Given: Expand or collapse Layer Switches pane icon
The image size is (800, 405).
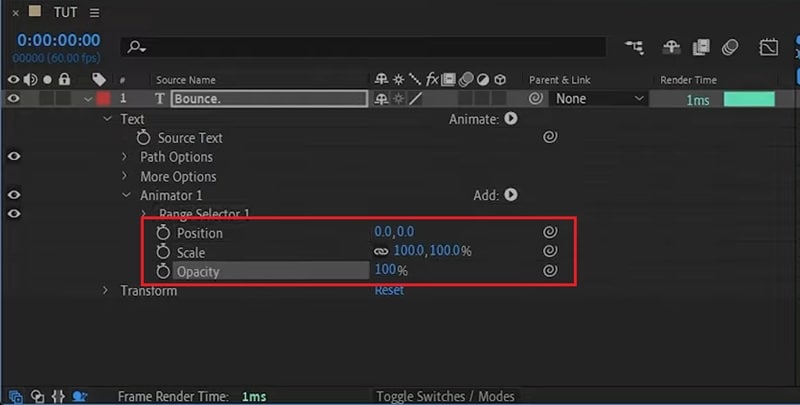Looking at the screenshot, I should (15, 396).
